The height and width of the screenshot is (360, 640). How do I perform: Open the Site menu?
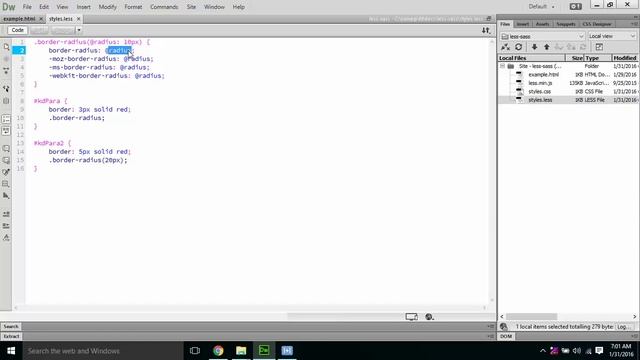click(191, 7)
